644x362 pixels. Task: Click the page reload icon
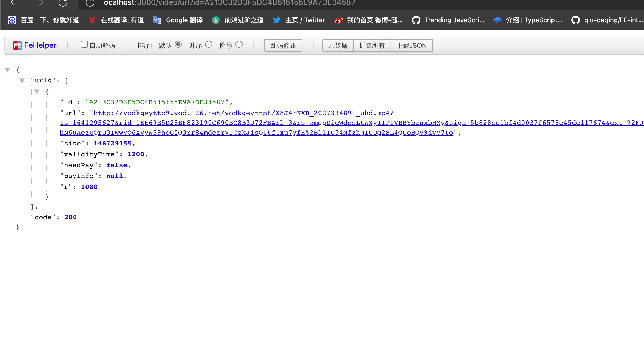click(x=63, y=3)
